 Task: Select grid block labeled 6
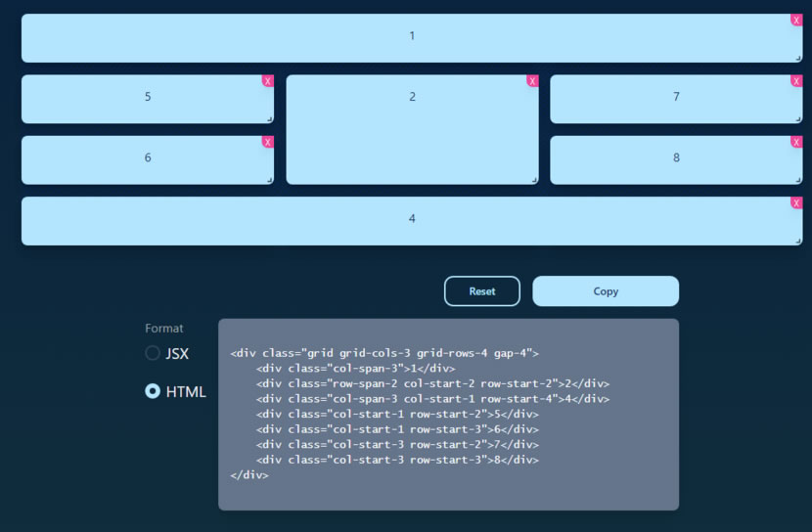tap(148, 160)
